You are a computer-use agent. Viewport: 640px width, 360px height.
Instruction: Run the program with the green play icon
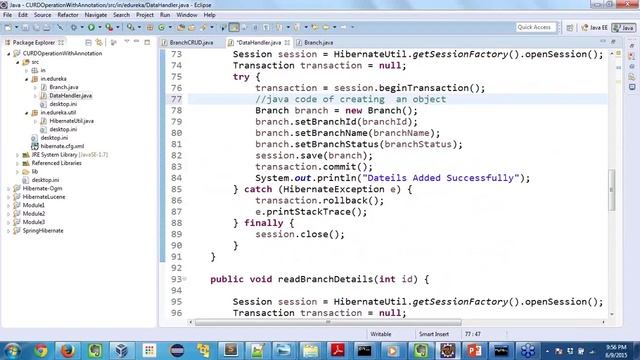coord(91,27)
